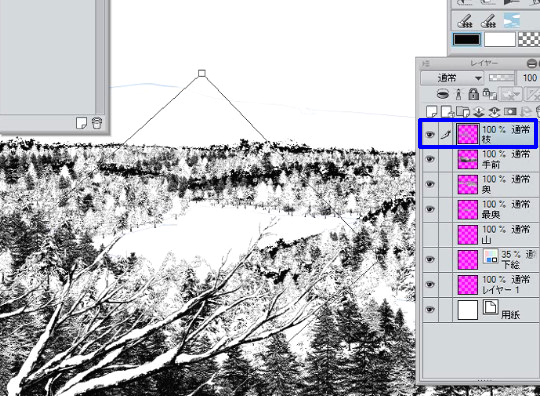Click merge with lower layer icon
540x396 pixels.
coord(494,112)
